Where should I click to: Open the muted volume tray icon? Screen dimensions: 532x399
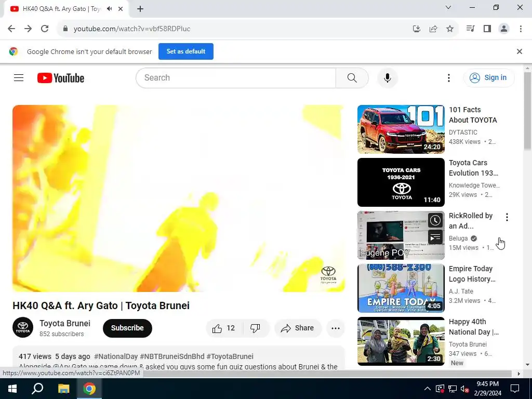pos(464,389)
